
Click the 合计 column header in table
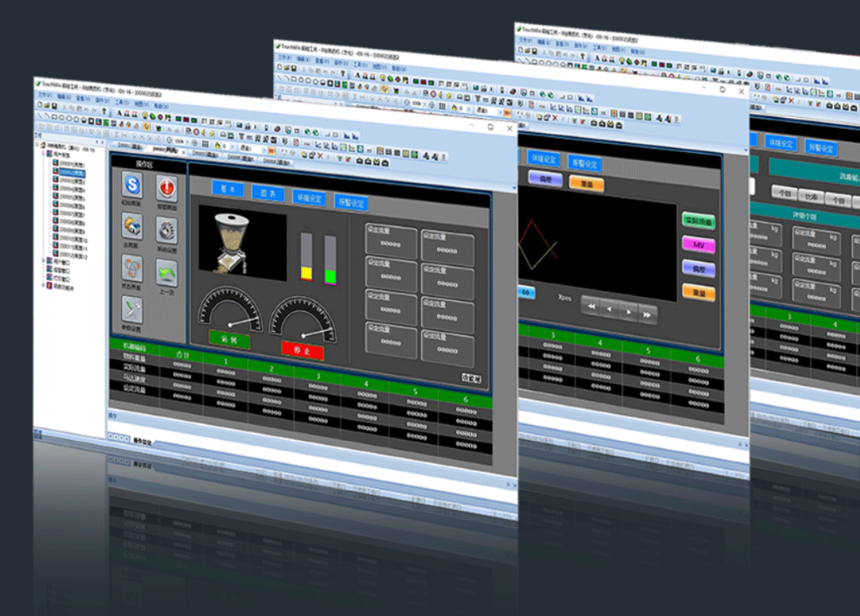[182, 355]
